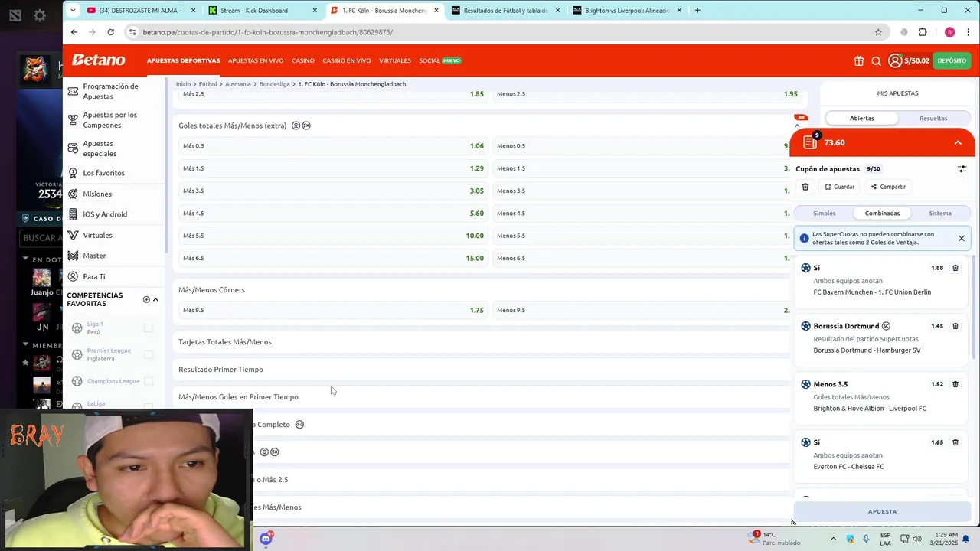Check the Liga 1 Perú checkbox
Screen dimensions: 980x551
tap(149, 328)
